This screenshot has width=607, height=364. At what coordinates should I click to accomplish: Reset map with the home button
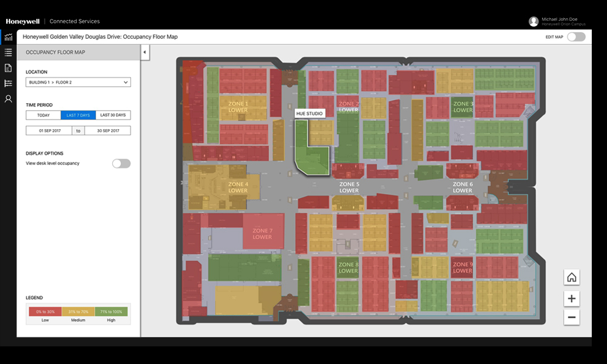(x=571, y=278)
